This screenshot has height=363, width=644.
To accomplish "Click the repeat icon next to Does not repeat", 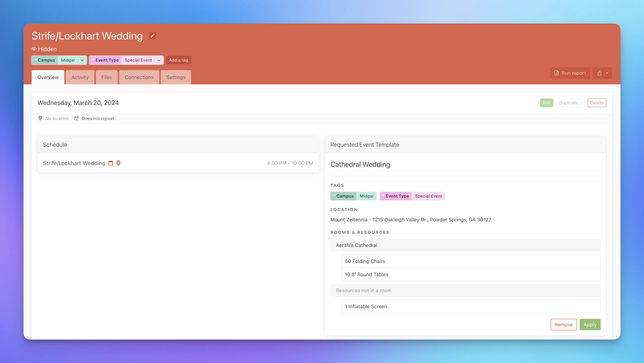I will click(76, 118).
